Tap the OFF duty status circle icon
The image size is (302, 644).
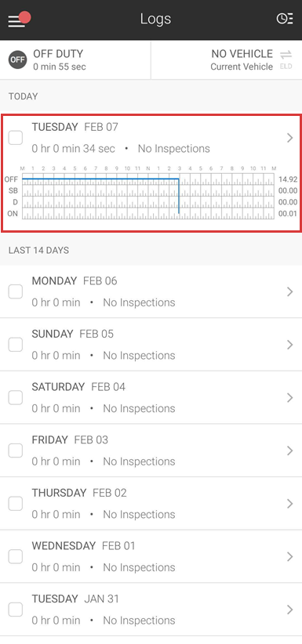tap(18, 60)
